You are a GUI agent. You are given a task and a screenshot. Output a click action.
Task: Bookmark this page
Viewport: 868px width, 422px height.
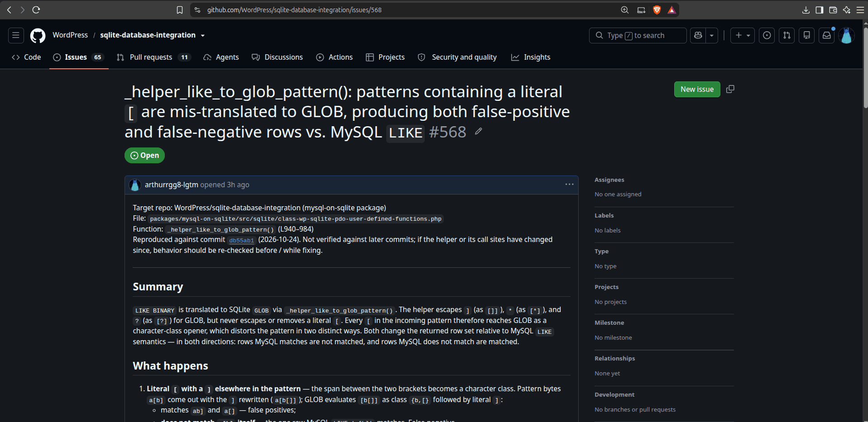coord(180,10)
